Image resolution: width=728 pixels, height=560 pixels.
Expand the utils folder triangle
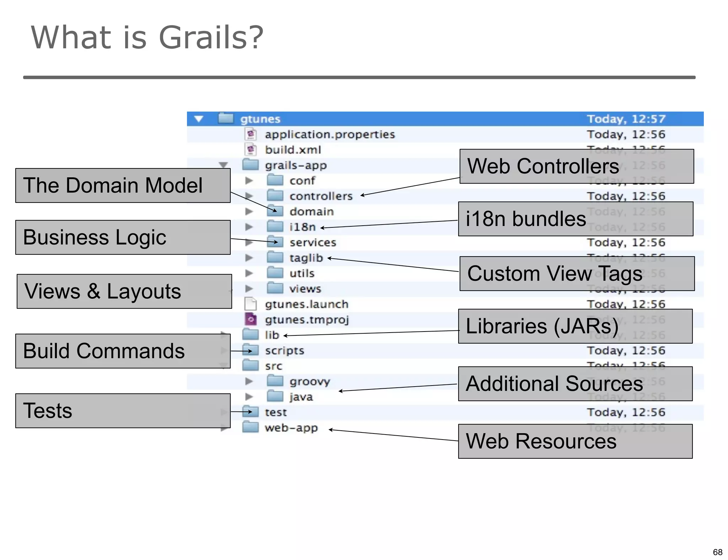tap(249, 273)
